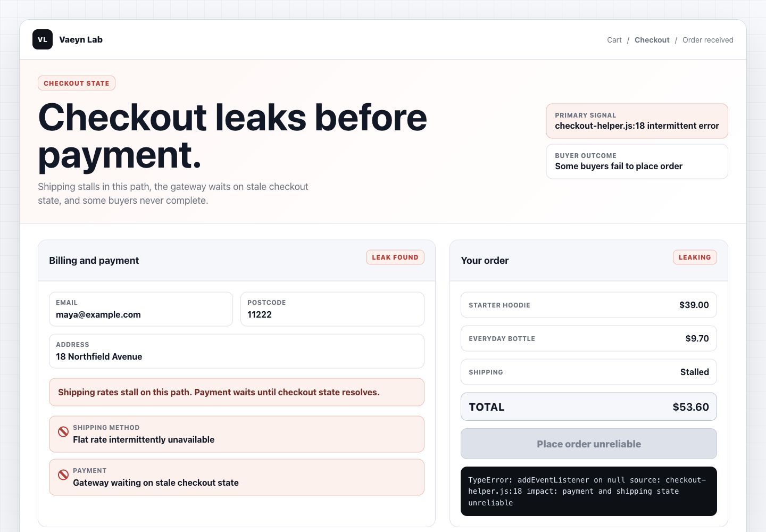Click the shipping rates stall warning message
This screenshot has width=766, height=532.
pyautogui.click(x=237, y=392)
